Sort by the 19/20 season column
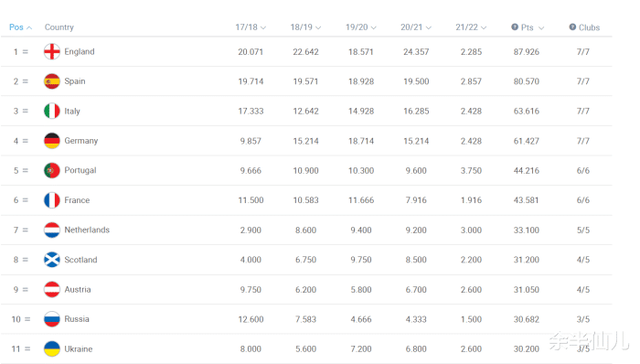640x364 pixels. tap(361, 27)
